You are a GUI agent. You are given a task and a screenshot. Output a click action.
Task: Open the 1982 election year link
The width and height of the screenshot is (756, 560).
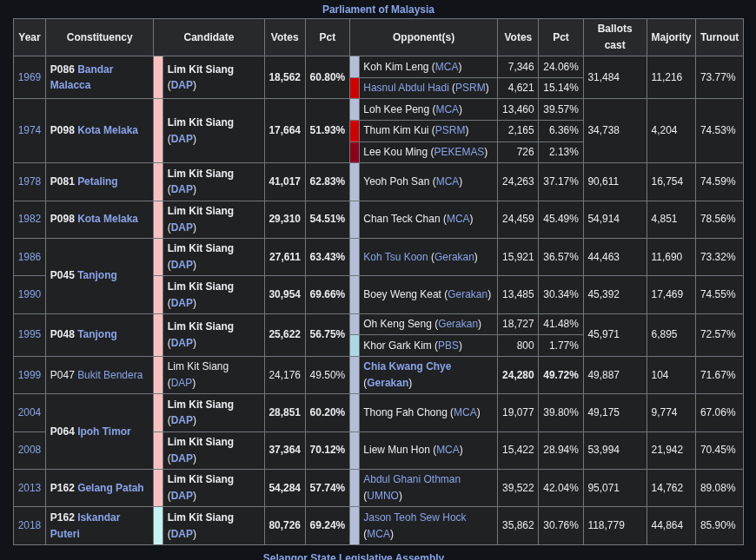point(30,218)
